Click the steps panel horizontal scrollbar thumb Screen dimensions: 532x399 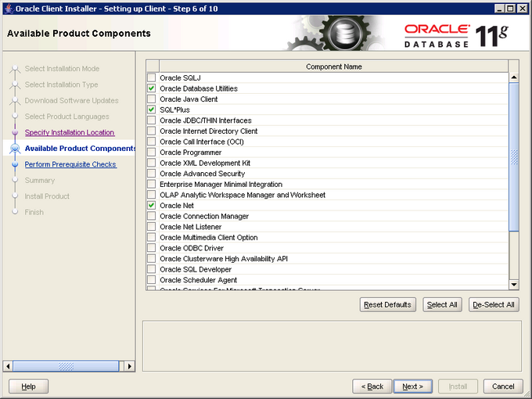click(x=66, y=366)
